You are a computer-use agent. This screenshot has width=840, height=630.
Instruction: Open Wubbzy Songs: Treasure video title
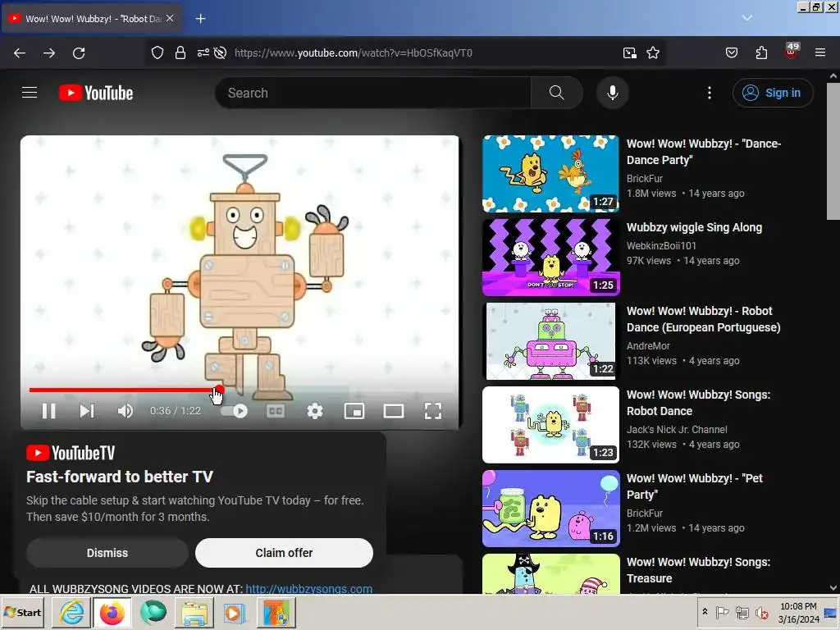[698, 570]
